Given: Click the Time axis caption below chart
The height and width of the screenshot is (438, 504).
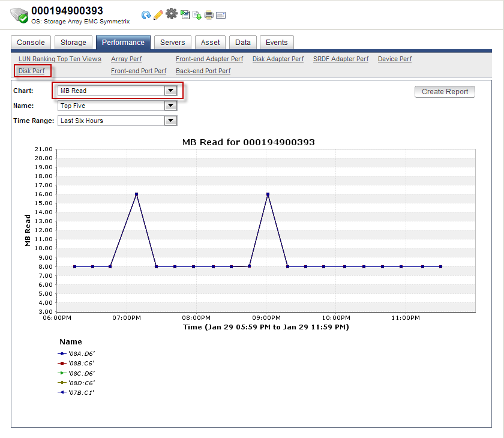Looking at the screenshot, I should 266,327.
